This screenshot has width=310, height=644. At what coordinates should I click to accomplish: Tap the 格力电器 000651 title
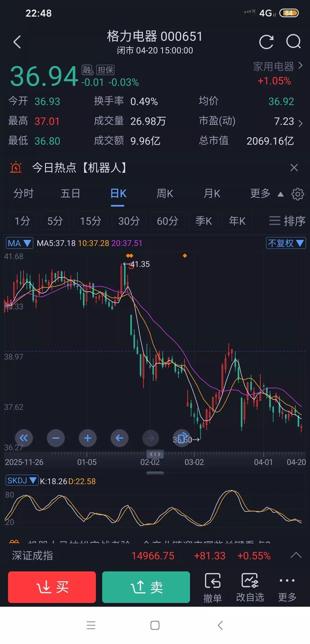pos(155,36)
